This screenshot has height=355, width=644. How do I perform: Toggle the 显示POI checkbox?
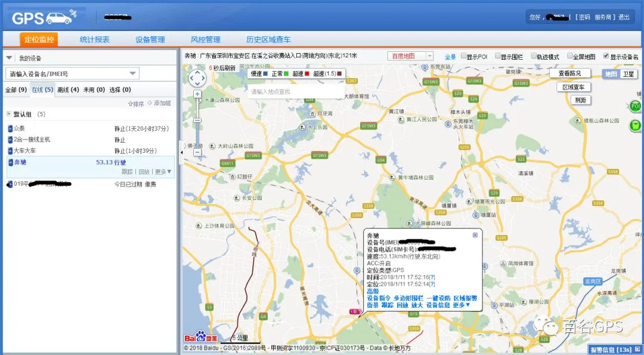coord(463,56)
